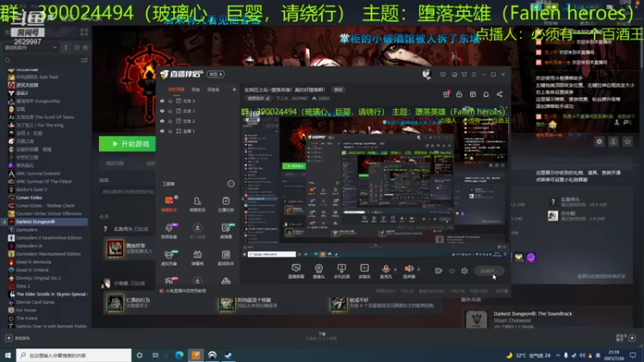This screenshot has width=644, height=362.
Task: Lock the 文本 2 source
Action: 170,121
